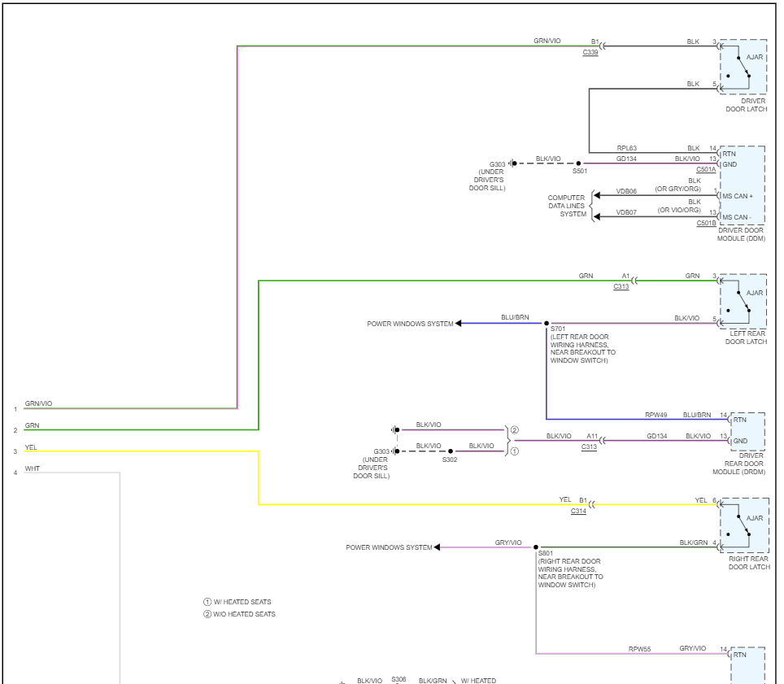Click the G303 ground symbol beside S501

(513, 163)
